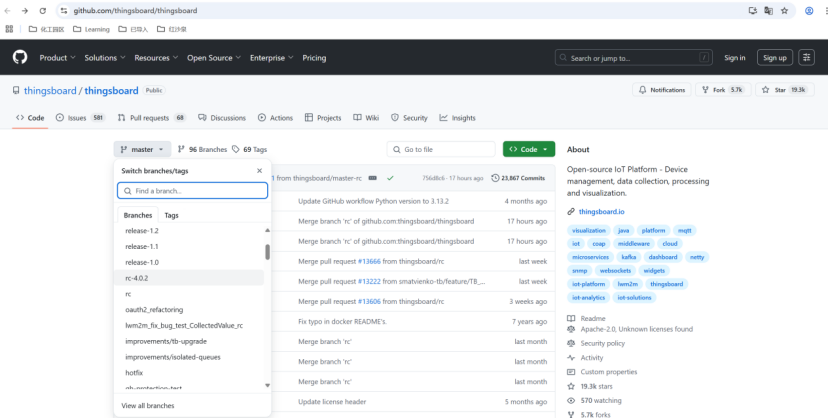This screenshot has width=828, height=418.
Task: Select Branches tab in branch popup
Action: click(x=138, y=215)
